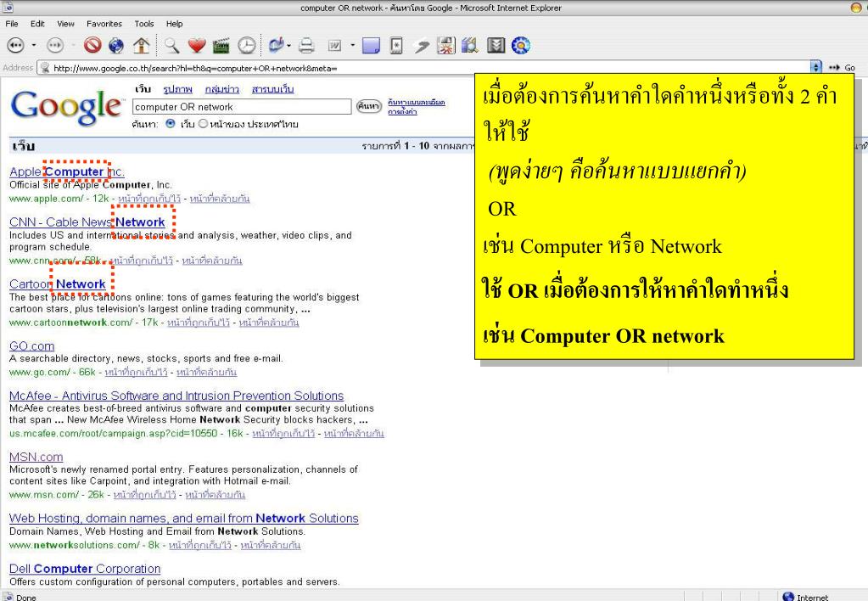Click the www.cartoonnetwork.com green URL text
The height and width of the screenshot is (601, 868).
pos(71,323)
